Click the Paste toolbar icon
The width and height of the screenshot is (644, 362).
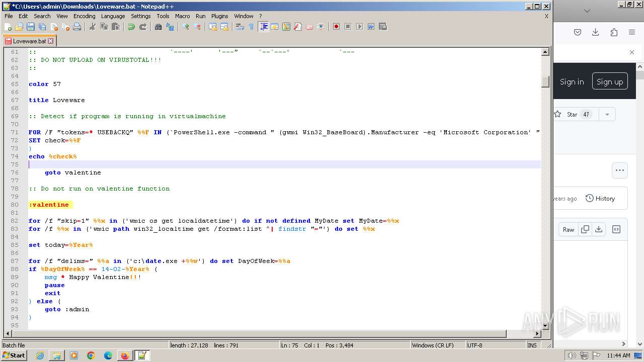point(116,27)
